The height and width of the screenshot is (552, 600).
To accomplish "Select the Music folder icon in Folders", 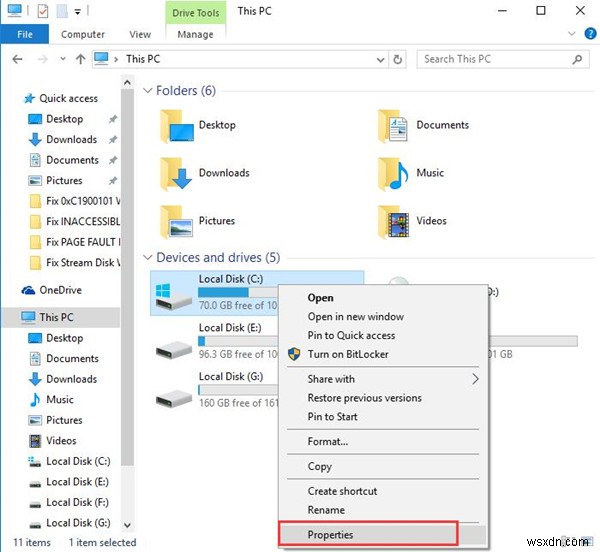I will click(393, 174).
